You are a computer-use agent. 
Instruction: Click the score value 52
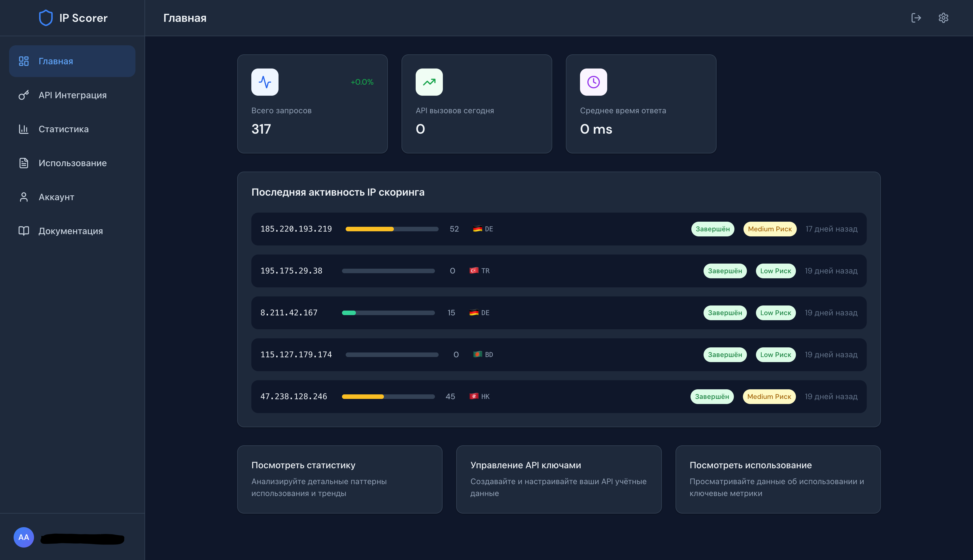pyautogui.click(x=454, y=229)
